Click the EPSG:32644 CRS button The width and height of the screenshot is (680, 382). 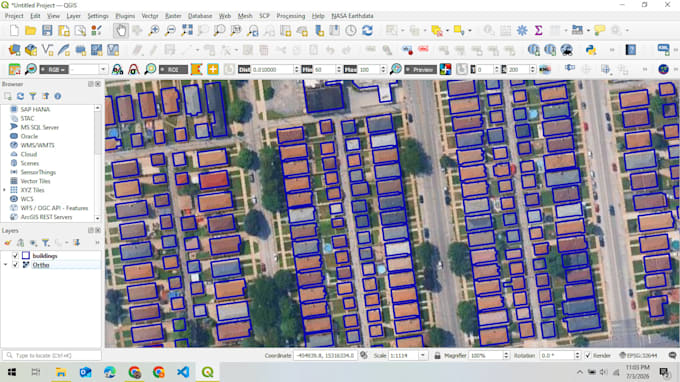click(x=638, y=356)
